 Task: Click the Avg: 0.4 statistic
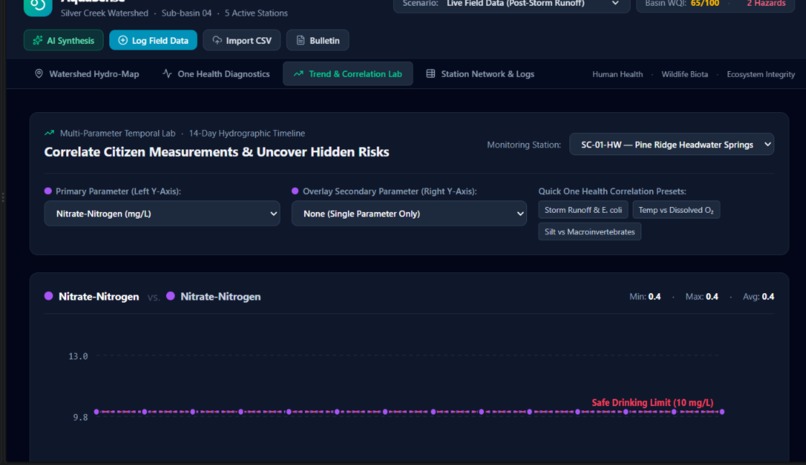coord(758,296)
